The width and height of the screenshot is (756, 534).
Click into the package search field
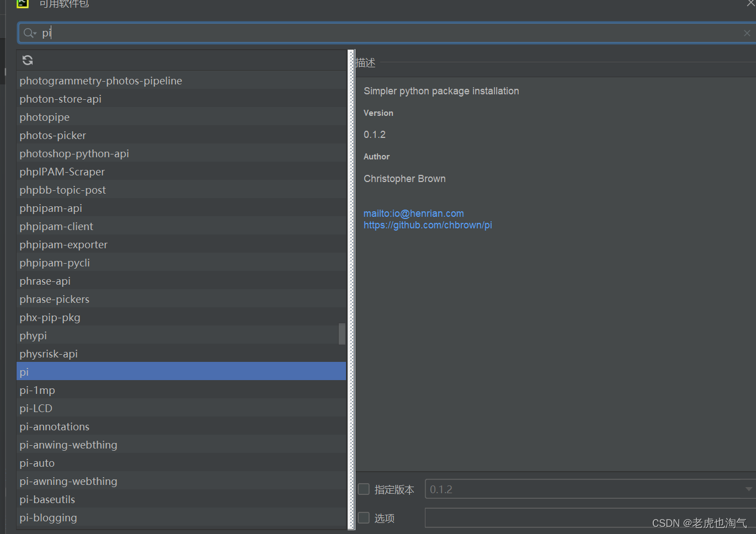(x=386, y=33)
